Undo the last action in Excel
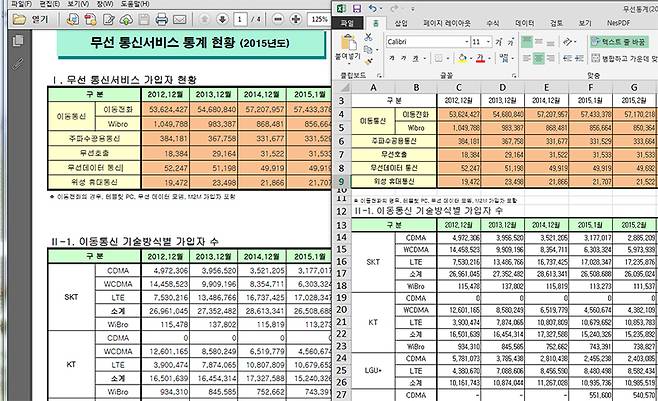Image resolution: width=658 pixels, height=401 pixels. (373, 8)
